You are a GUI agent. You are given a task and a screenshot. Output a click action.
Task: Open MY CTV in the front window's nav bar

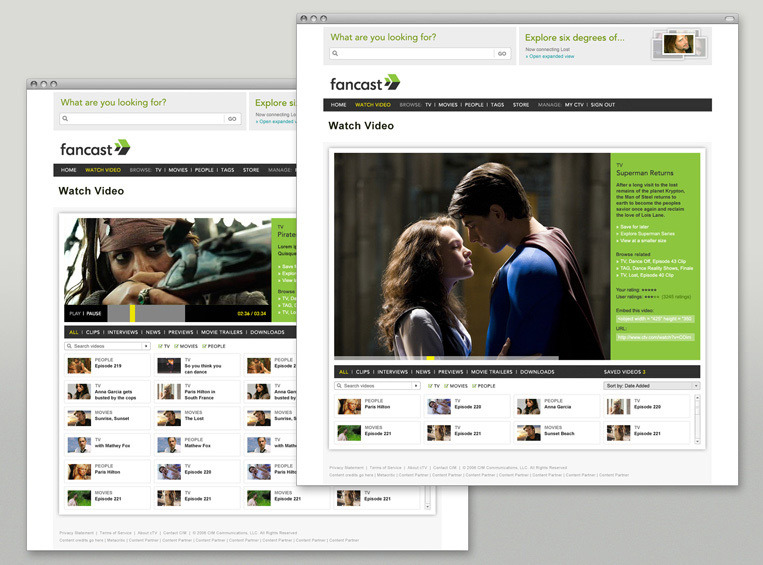click(x=574, y=105)
